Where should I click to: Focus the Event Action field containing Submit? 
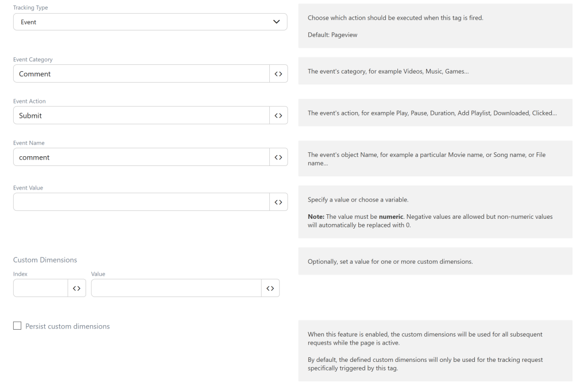click(141, 115)
